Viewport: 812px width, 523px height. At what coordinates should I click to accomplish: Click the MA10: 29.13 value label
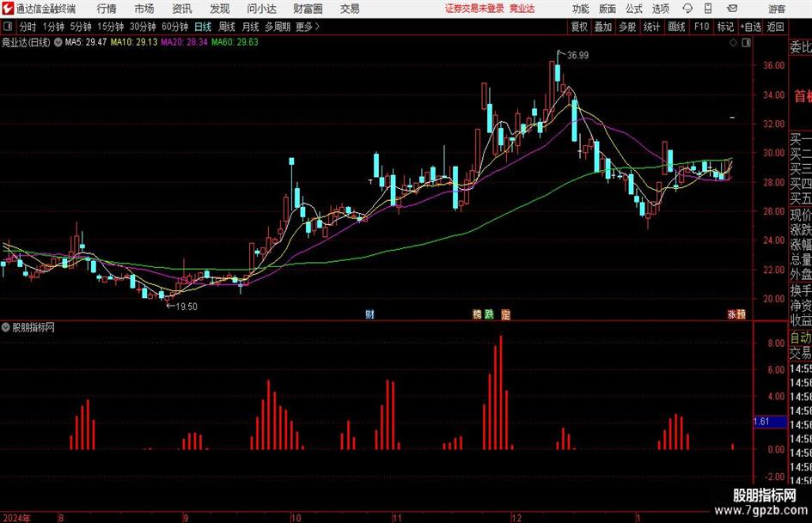(133, 42)
